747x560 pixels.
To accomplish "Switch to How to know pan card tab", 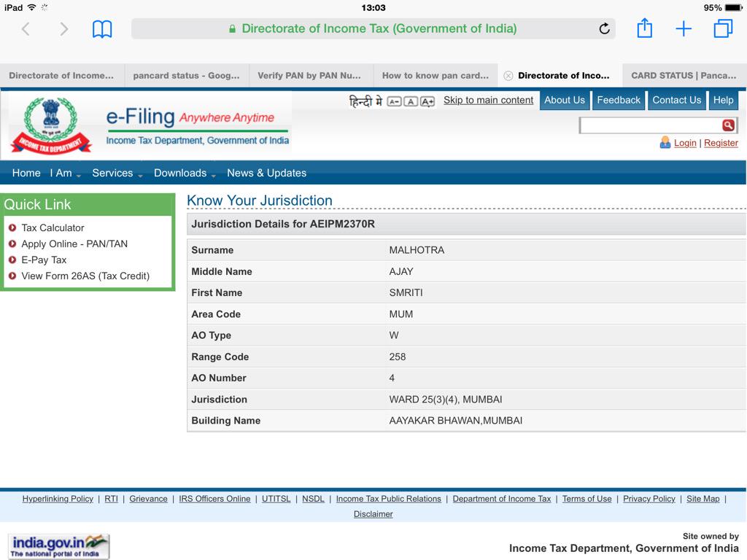I will 436,76.
